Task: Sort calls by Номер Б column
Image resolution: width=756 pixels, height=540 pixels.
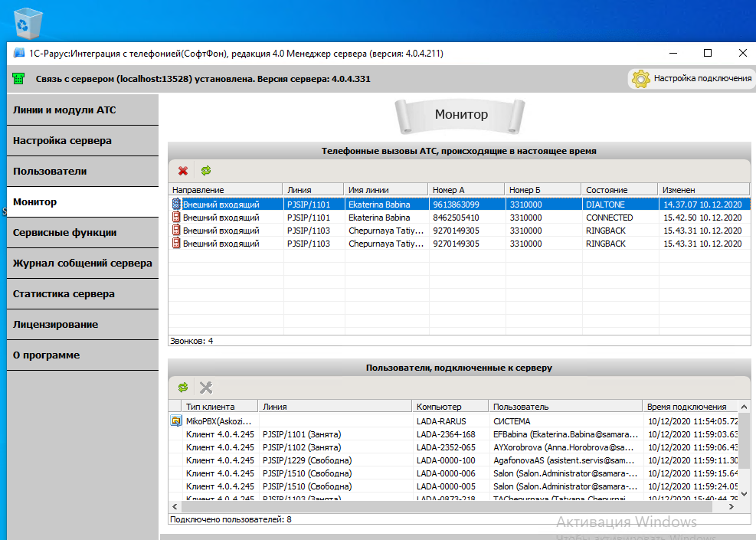Action: [x=542, y=190]
